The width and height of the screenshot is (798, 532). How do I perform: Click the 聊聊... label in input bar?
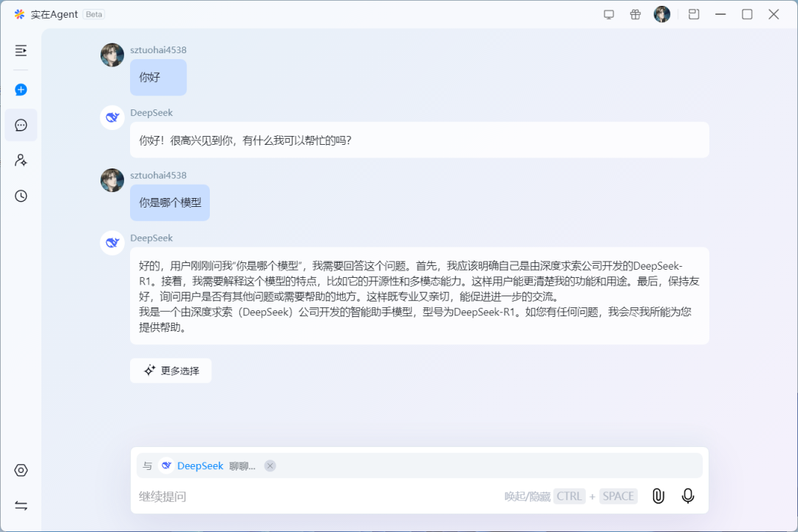point(242,466)
